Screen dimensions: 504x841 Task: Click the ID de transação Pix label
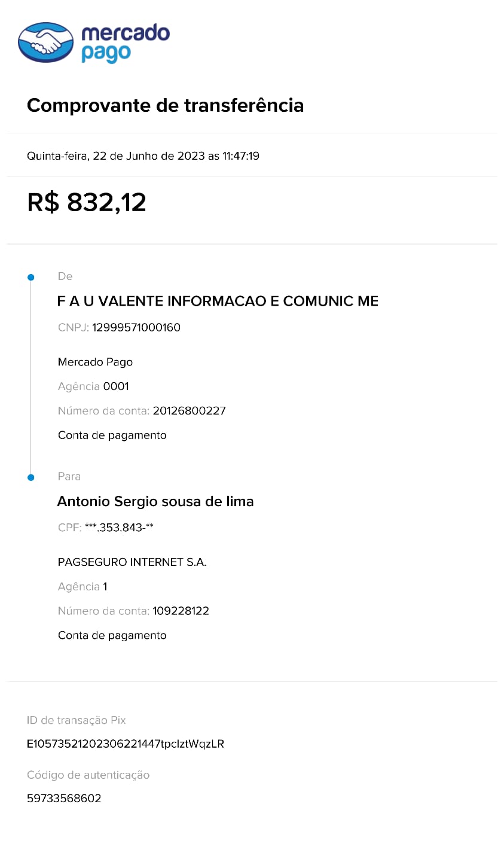click(77, 720)
